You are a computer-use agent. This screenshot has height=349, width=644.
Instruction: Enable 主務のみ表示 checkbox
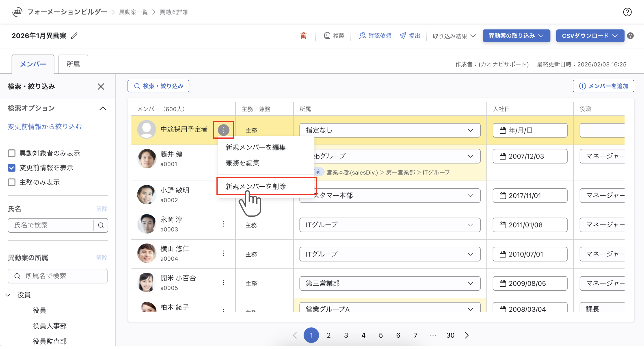[11, 182]
